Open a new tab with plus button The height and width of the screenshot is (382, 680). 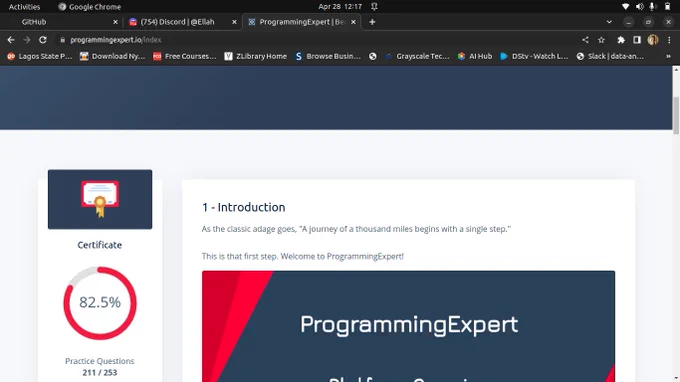(x=372, y=22)
